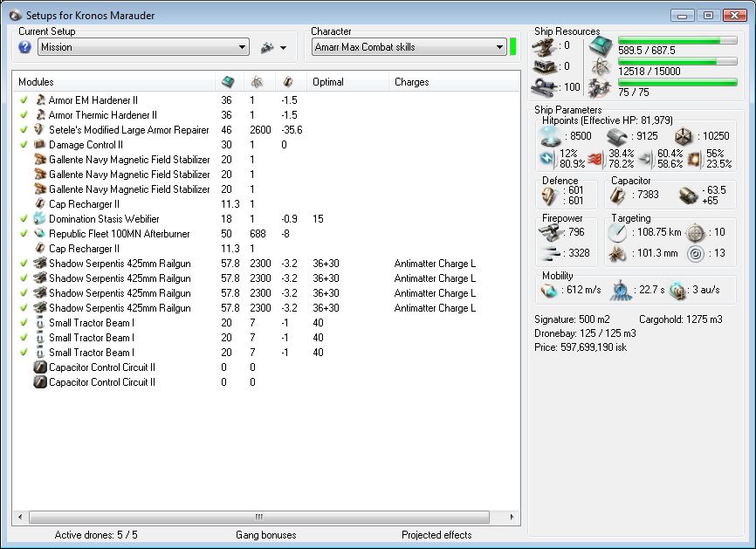Click the scan resolution icon showing 101.3 mm

coord(617,253)
